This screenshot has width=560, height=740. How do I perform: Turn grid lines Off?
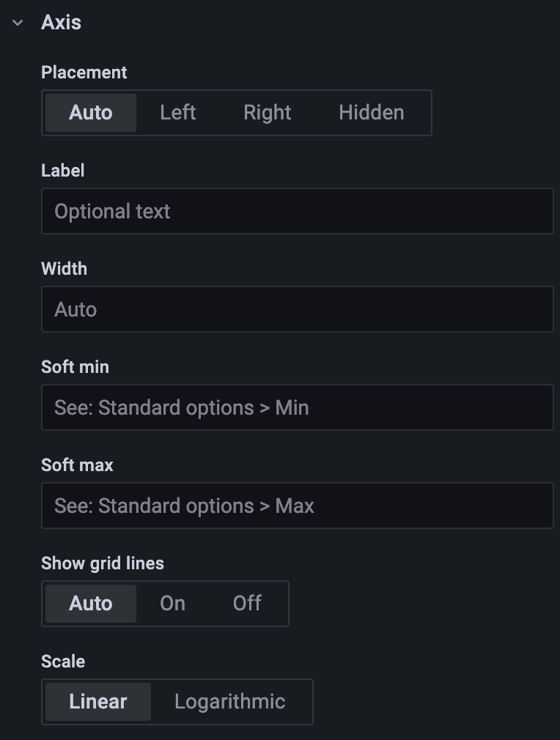[247, 604]
